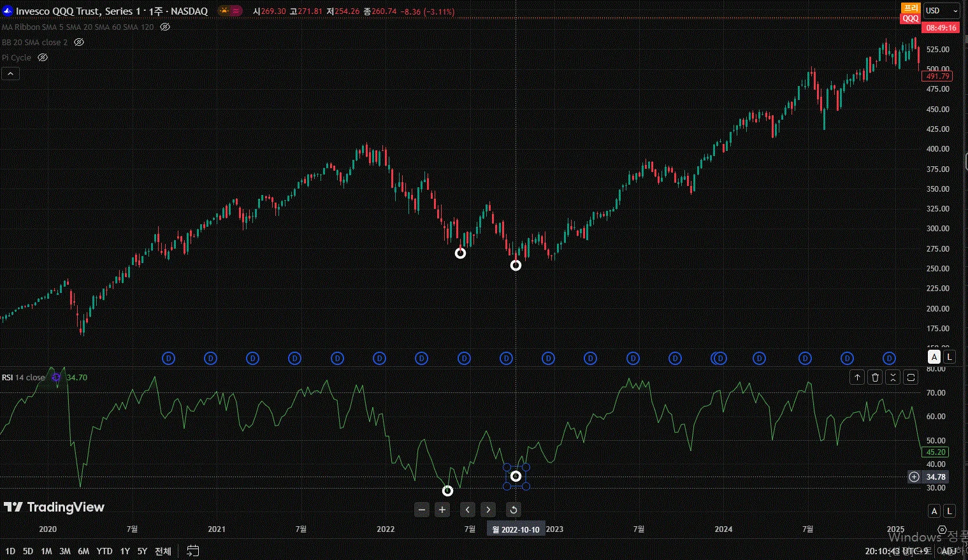Click the 2022-10-10 crosshair date label
The image size is (968, 560).
516,529
